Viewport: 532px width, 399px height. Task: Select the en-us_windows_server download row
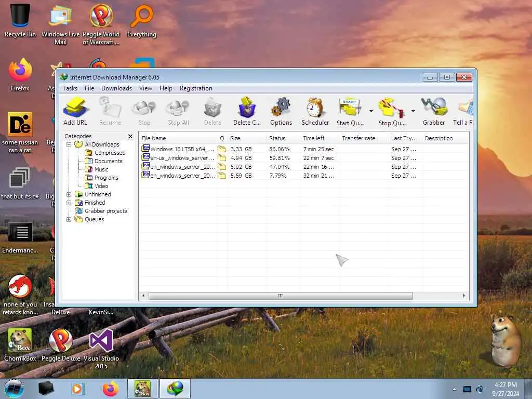(303, 158)
